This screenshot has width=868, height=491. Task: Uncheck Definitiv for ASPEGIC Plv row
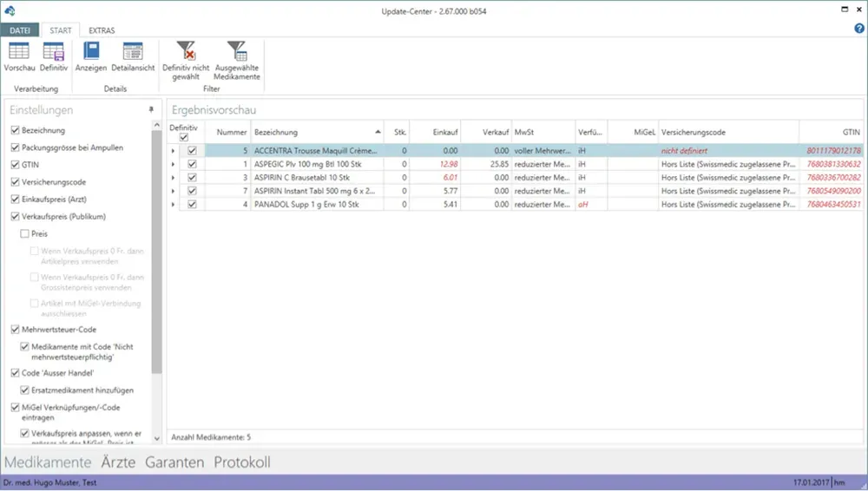[192, 164]
